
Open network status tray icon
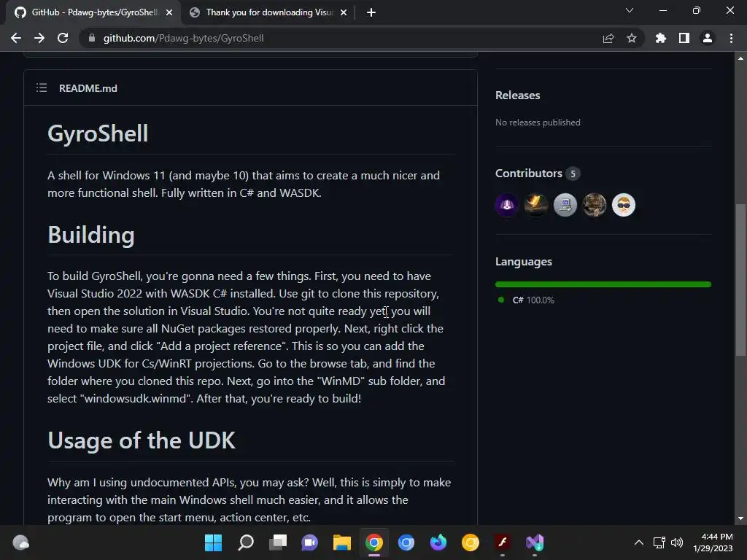tap(659, 542)
